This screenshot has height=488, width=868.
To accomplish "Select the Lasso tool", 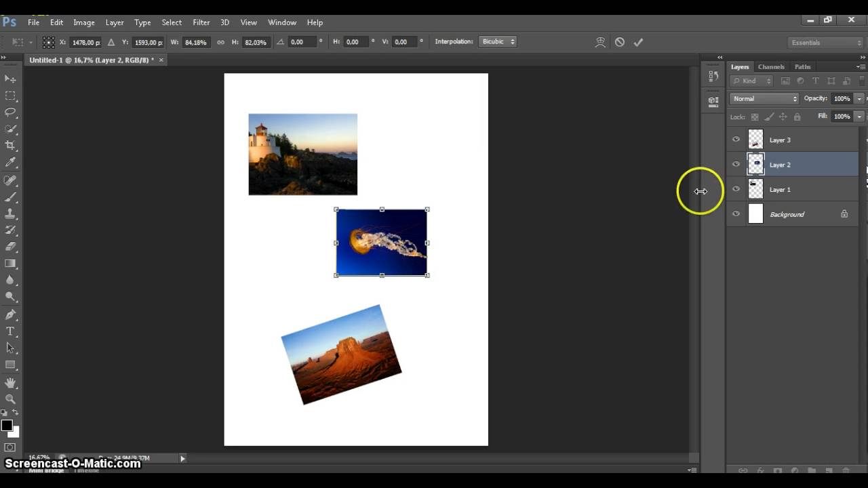I will [10, 113].
